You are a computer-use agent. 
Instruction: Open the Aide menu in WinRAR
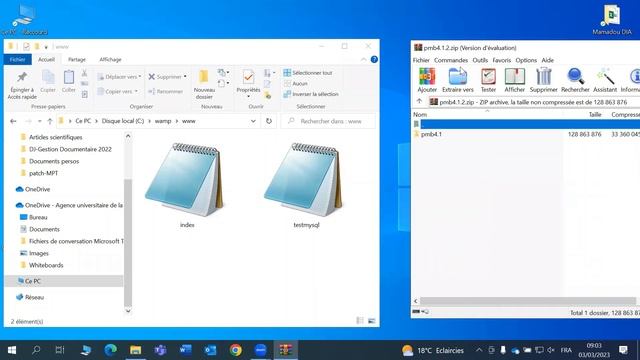click(547, 60)
